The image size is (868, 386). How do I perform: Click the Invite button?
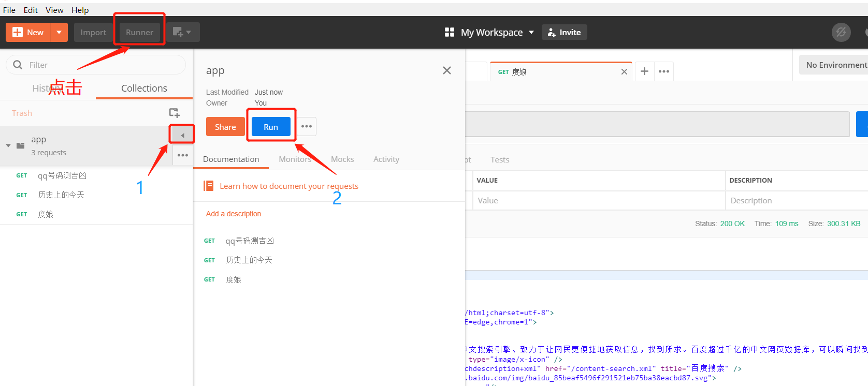(x=565, y=32)
